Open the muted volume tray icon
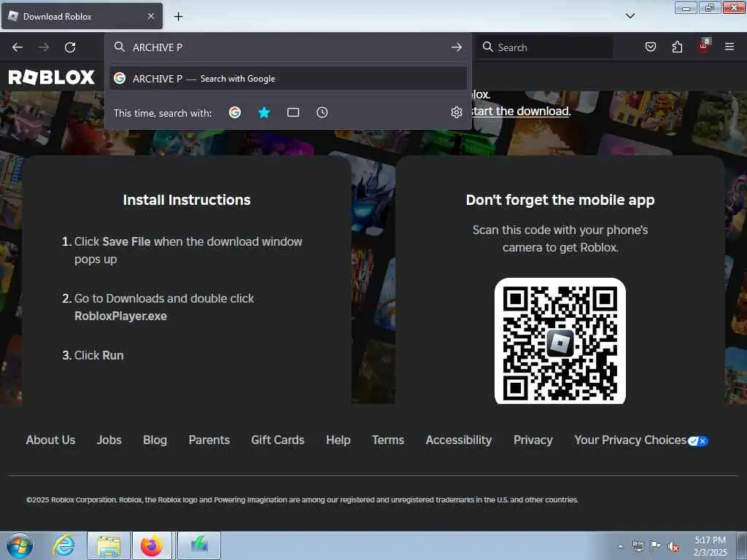747x560 pixels. point(673,546)
